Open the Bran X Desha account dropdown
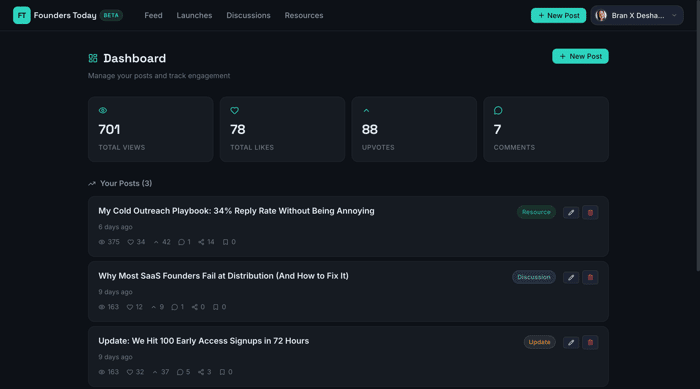The height and width of the screenshot is (389, 700). tap(637, 15)
